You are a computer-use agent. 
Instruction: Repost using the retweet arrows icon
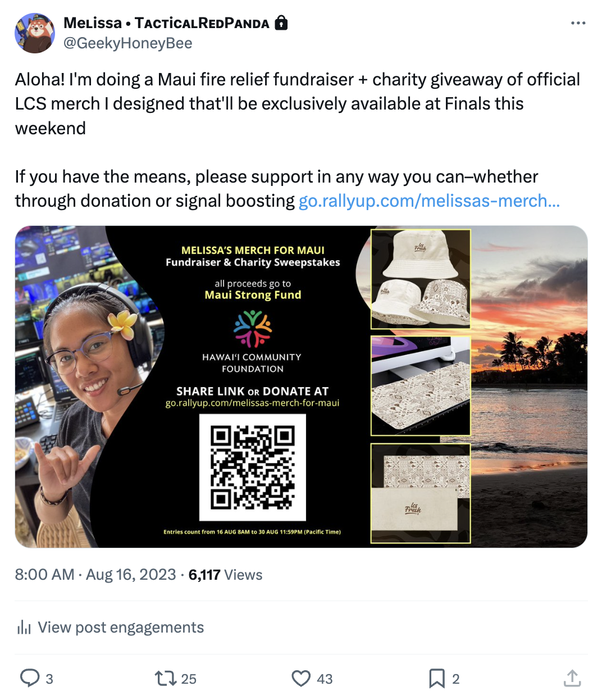coord(166,678)
